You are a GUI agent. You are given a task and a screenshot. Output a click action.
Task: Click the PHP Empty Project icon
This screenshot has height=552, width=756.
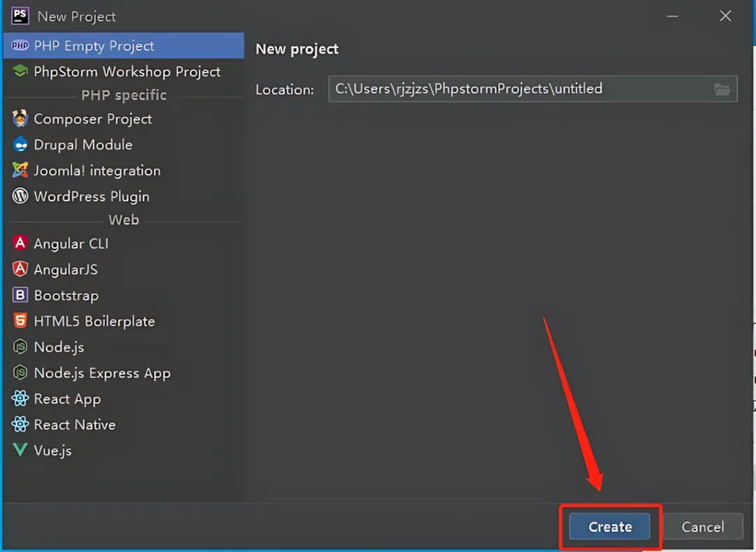click(x=20, y=45)
